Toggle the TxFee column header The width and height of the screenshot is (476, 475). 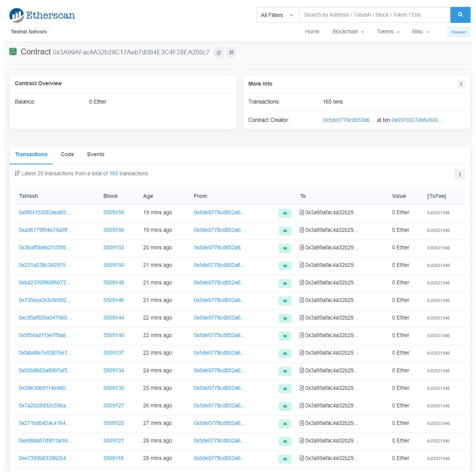(436, 196)
